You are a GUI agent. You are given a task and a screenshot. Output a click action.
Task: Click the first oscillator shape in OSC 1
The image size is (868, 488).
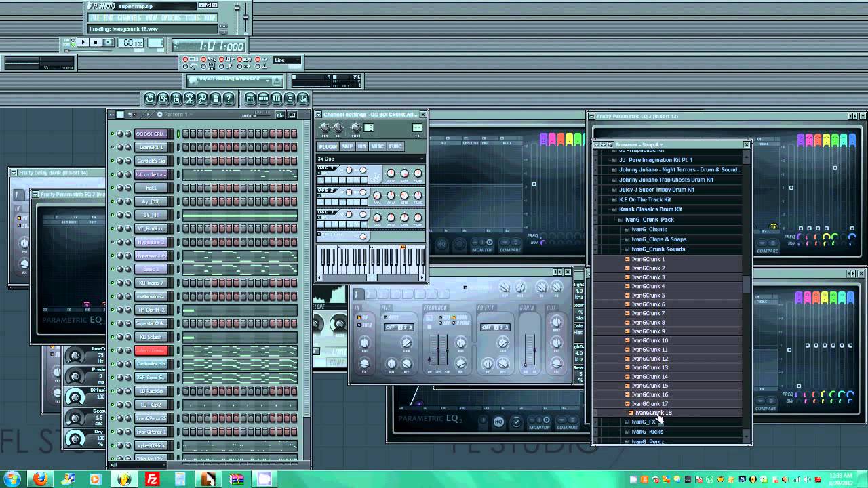click(321, 179)
